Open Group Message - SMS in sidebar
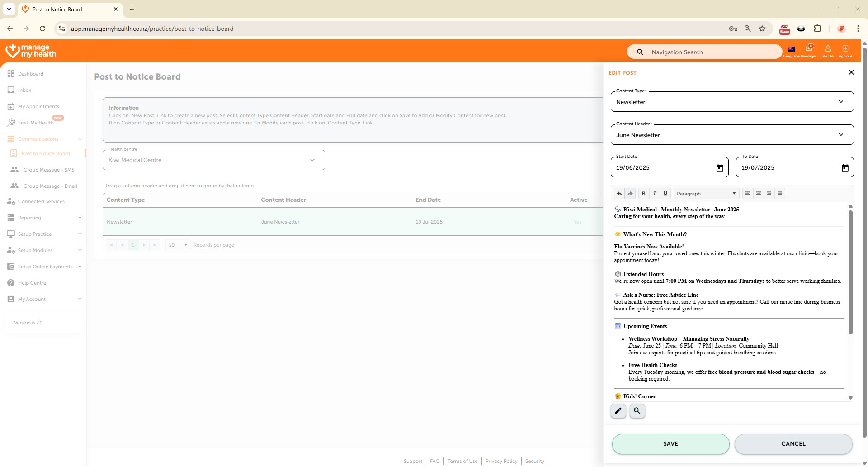Image resolution: width=868 pixels, height=467 pixels. (x=48, y=170)
